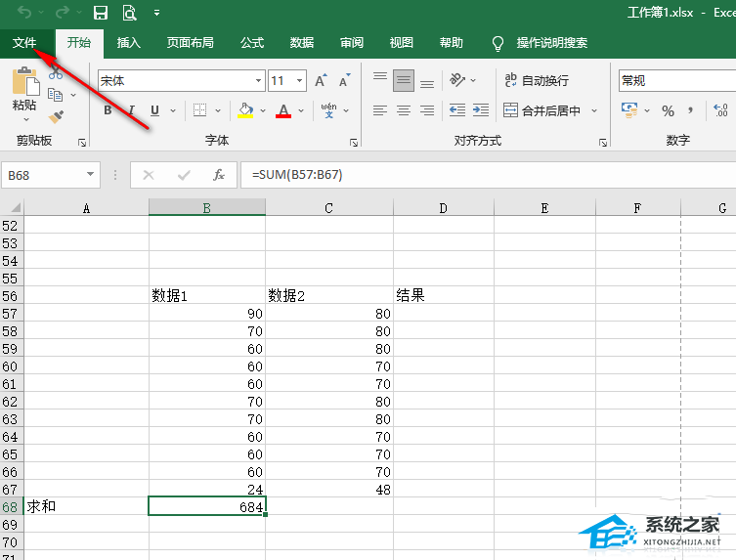Screen dimensions: 736x560
Task: Click the increase decimal icon
Action: (x=720, y=110)
